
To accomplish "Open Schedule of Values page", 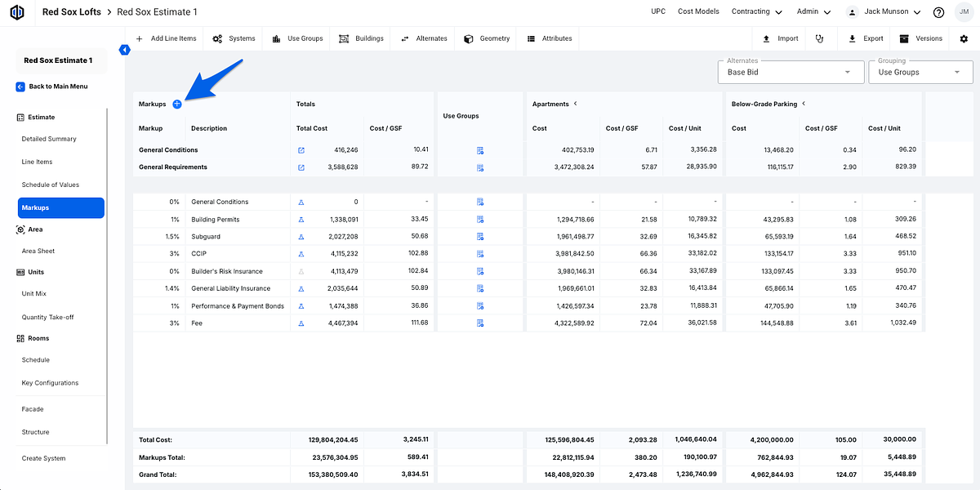I will click(50, 185).
